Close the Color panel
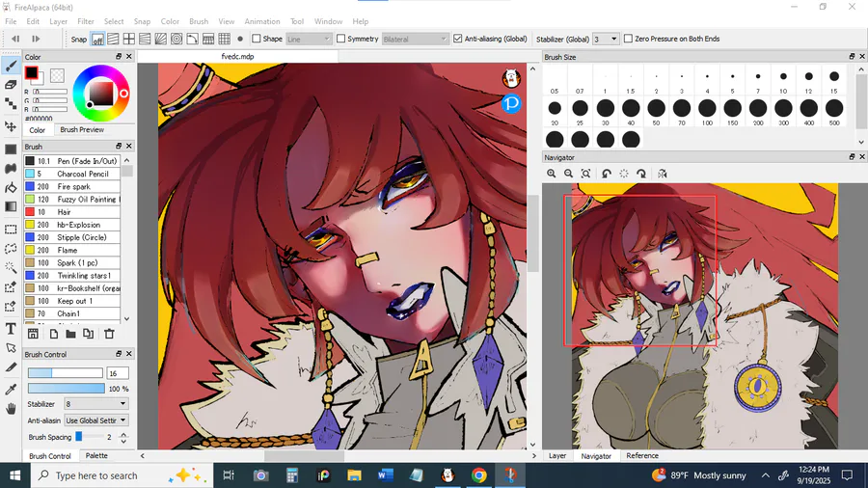Viewport: 868px width, 488px height. tap(129, 57)
